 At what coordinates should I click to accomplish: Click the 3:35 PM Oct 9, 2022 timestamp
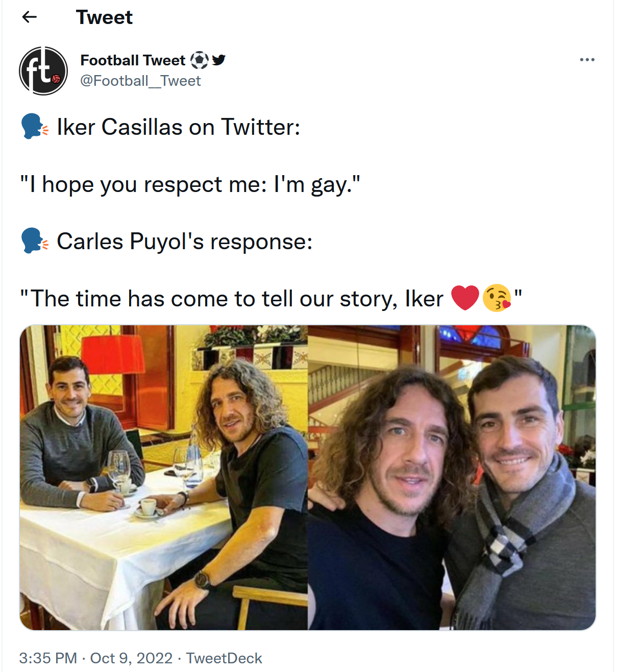(96, 658)
